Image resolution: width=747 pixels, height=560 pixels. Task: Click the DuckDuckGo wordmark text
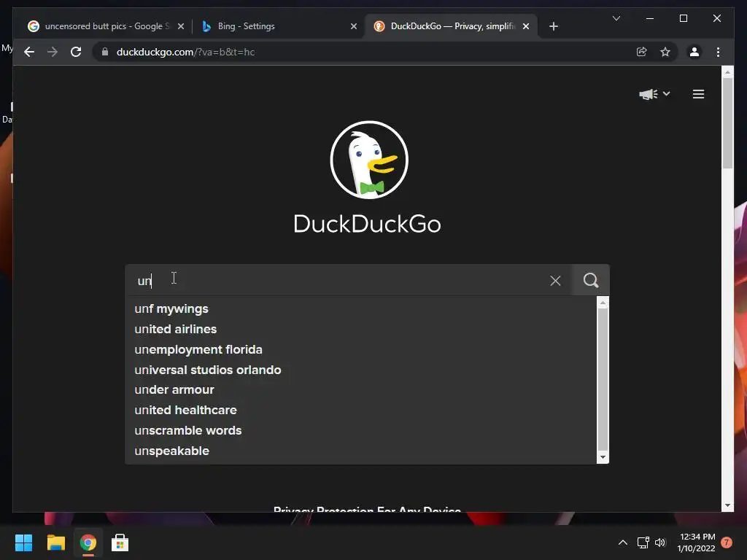pos(368,224)
